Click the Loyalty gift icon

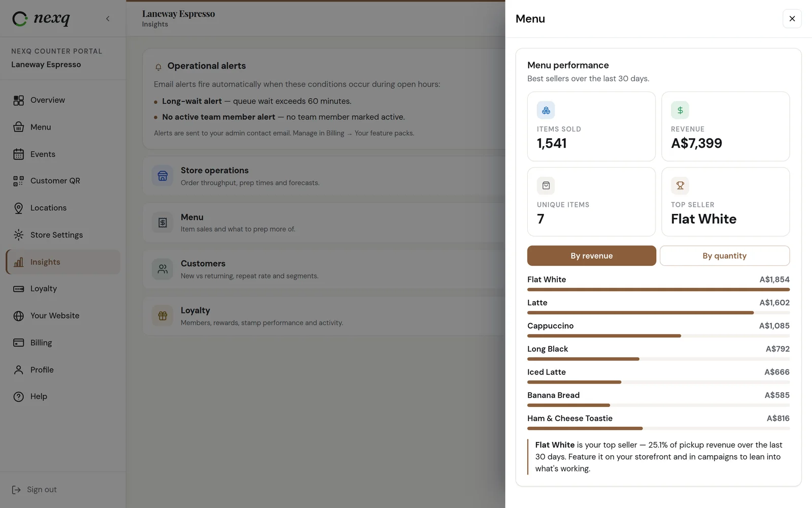(x=162, y=316)
